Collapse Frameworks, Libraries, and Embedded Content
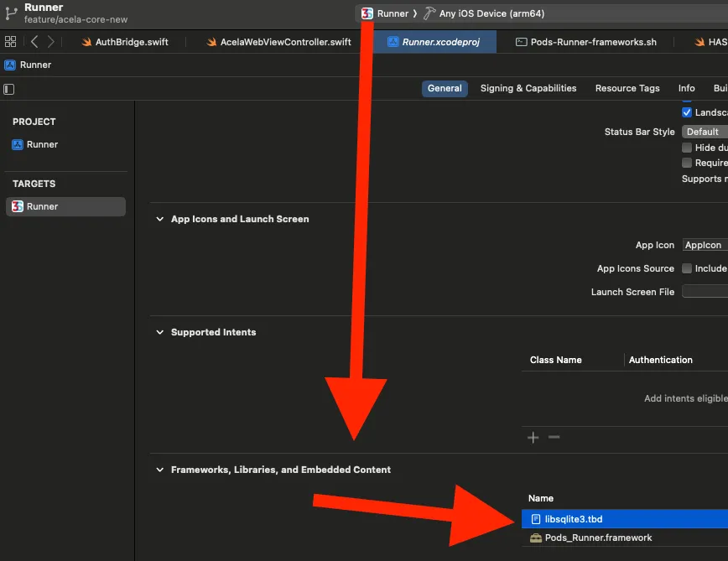The height and width of the screenshot is (561, 728). point(159,470)
